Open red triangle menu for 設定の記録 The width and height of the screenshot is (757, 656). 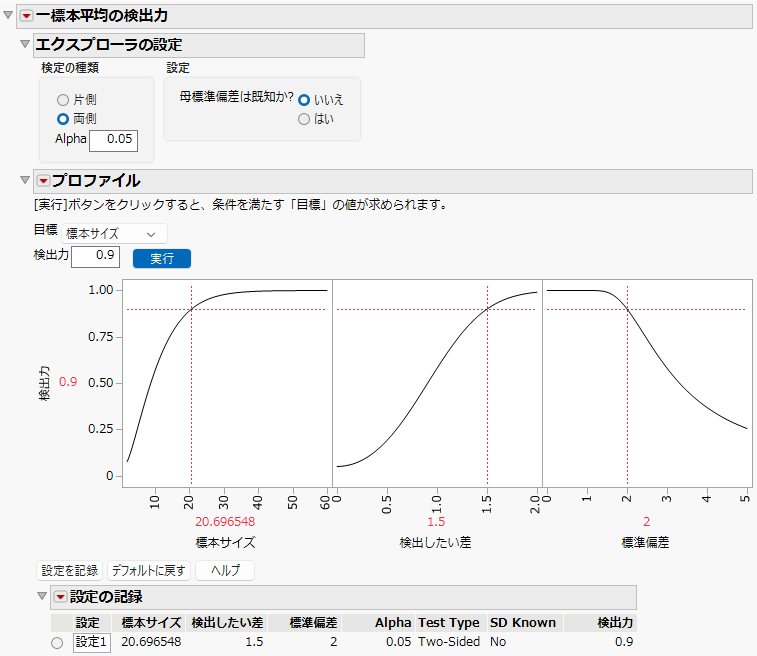click(x=60, y=597)
